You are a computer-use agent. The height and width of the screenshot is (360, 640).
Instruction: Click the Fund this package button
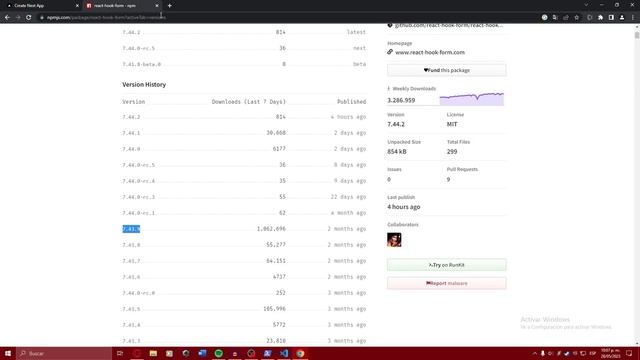[x=447, y=70]
